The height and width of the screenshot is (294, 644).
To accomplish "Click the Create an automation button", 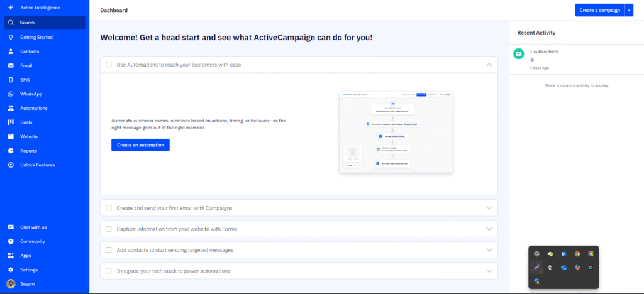I will click(140, 145).
